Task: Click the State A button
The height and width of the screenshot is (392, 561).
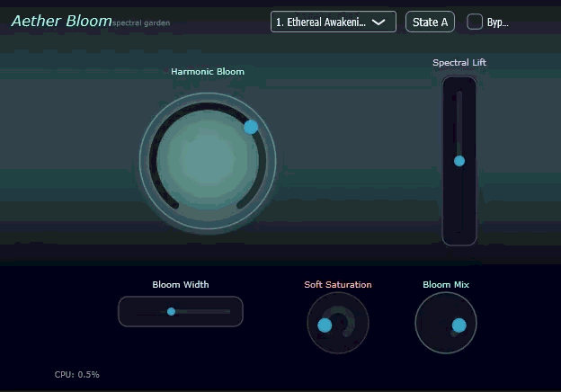Action: coord(430,22)
